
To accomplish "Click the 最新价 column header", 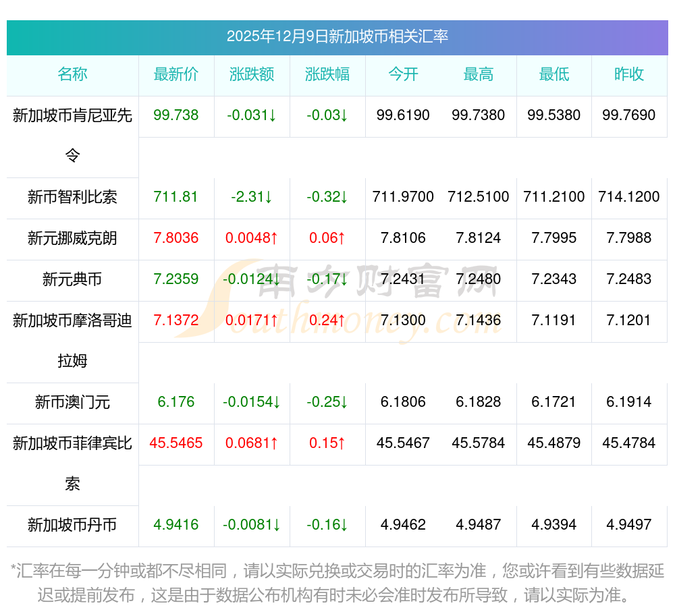I will click(x=176, y=75).
